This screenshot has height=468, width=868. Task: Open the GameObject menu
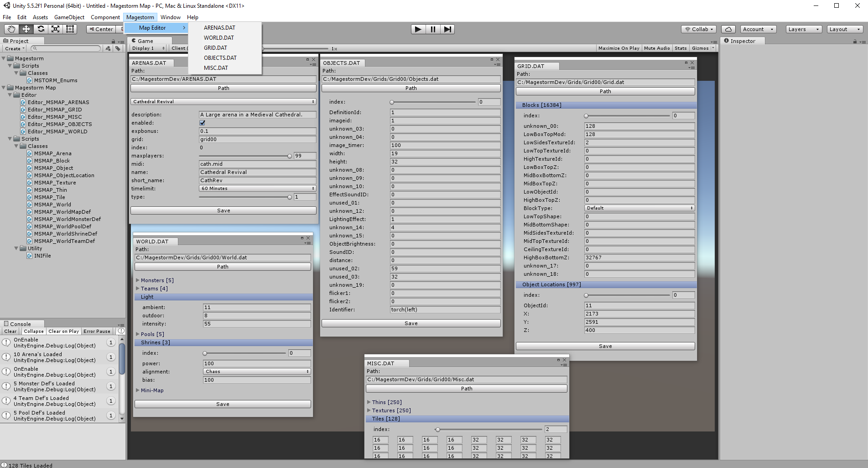[69, 17]
